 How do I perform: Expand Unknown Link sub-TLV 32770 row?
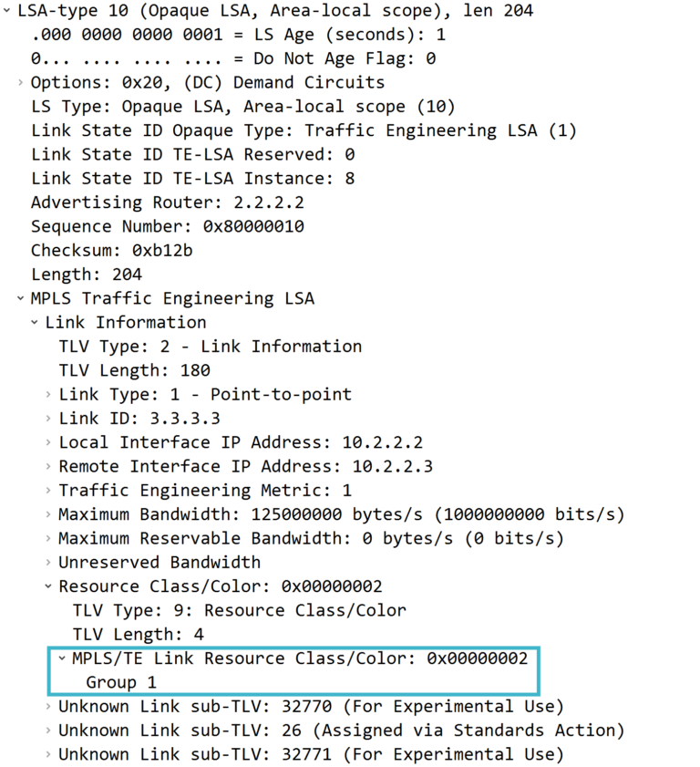click(46, 706)
